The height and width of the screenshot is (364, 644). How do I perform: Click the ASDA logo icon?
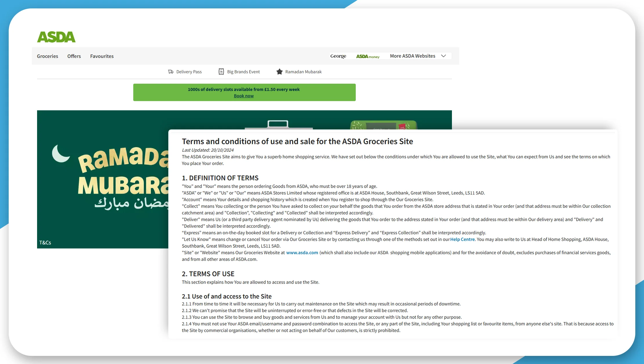(56, 36)
